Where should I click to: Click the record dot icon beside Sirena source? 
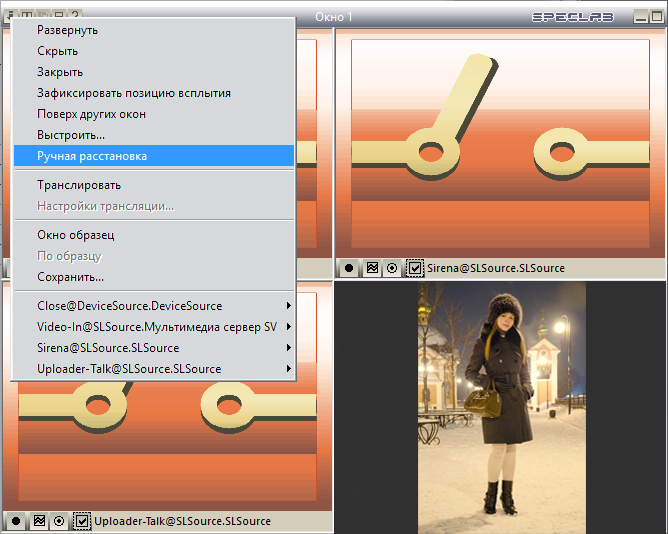coord(349,268)
